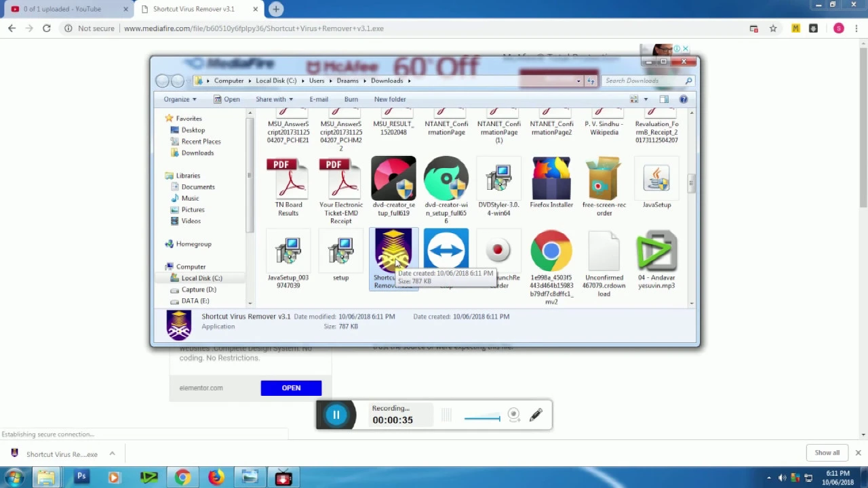868x488 pixels.
Task: Select Desktop under Favorites
Action: (193, 130)
